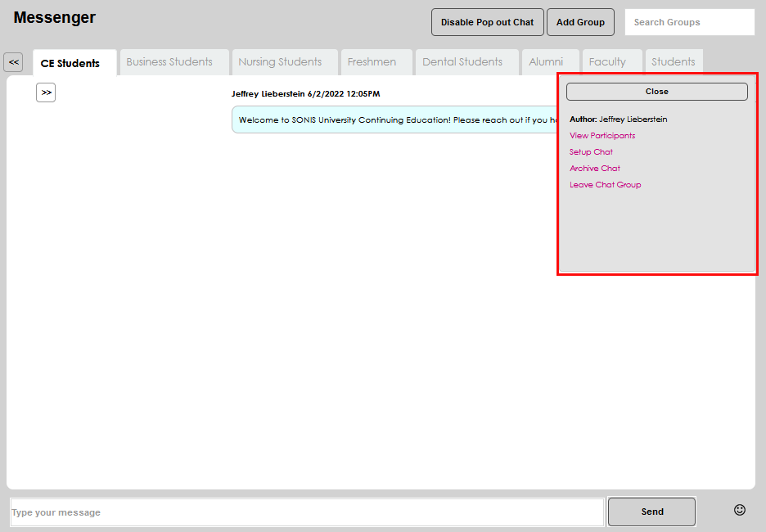Close the chat options panel
Image resolution: width=766 pixels, height=532 pixels.
tap(657, 92)
